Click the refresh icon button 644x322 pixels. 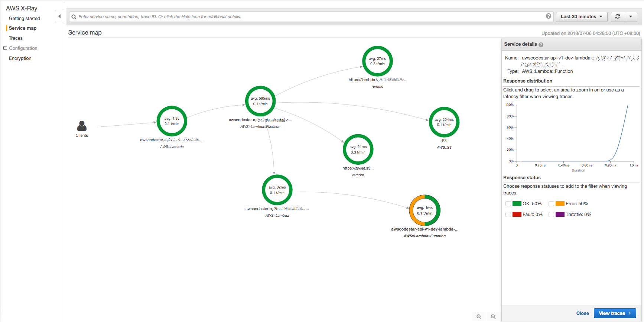pos(617,17)
